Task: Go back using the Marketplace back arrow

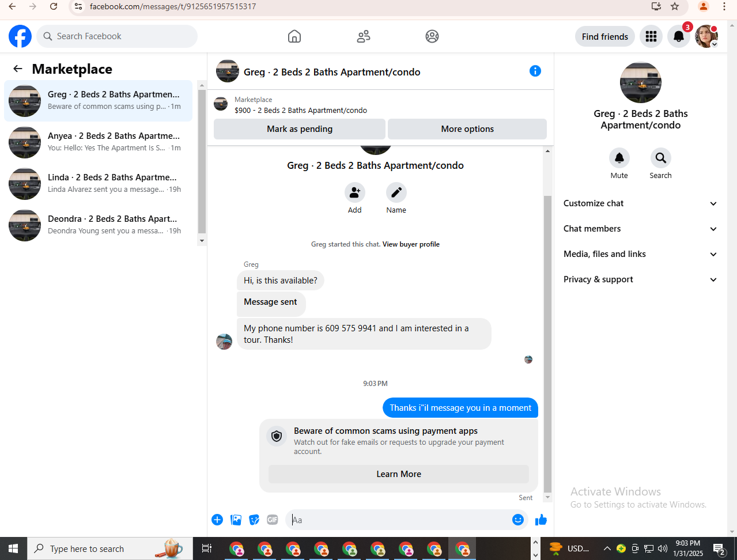Action: (x=18, y=69)
